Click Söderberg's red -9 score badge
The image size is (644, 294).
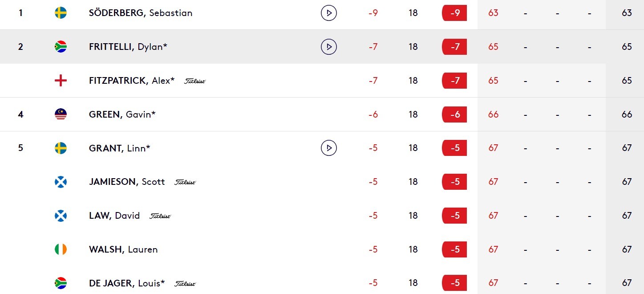click(454, 13)
